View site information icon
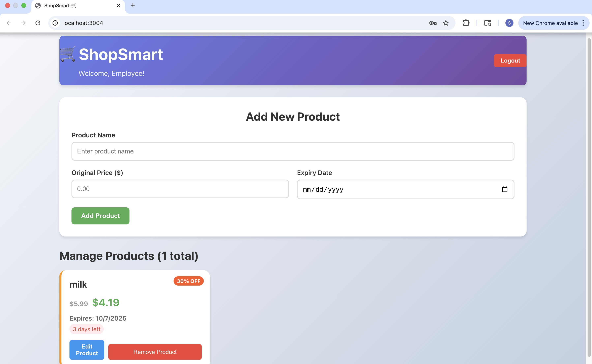The height and width of the screenshot is (364, 592). coord(55,23)
